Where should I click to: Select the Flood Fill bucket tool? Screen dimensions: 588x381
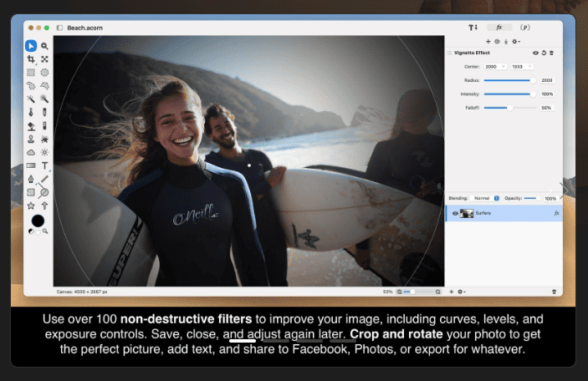coord(31,126)
